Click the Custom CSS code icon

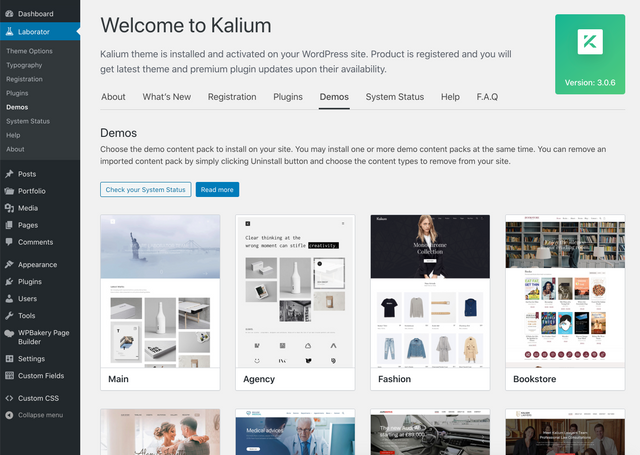click(x=9, y=398)
